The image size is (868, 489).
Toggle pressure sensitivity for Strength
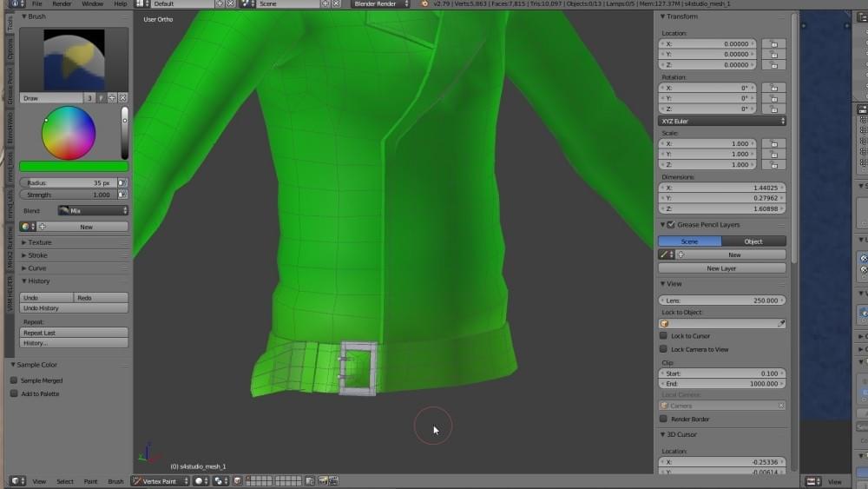pos(122,195)
